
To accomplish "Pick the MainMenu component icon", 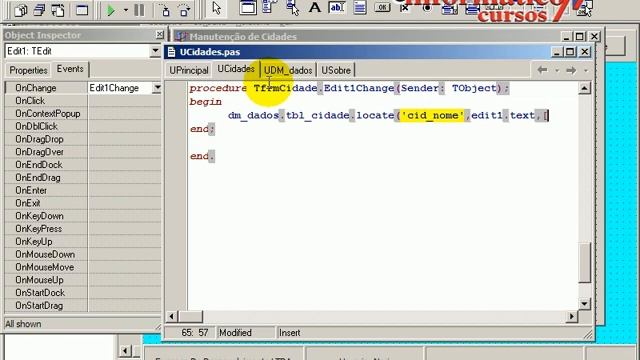I will [x=269, y=7].
